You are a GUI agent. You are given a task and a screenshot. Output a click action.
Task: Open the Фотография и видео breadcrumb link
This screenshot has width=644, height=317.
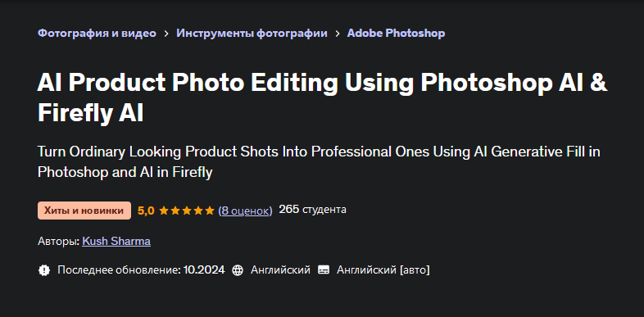(97, 34)
